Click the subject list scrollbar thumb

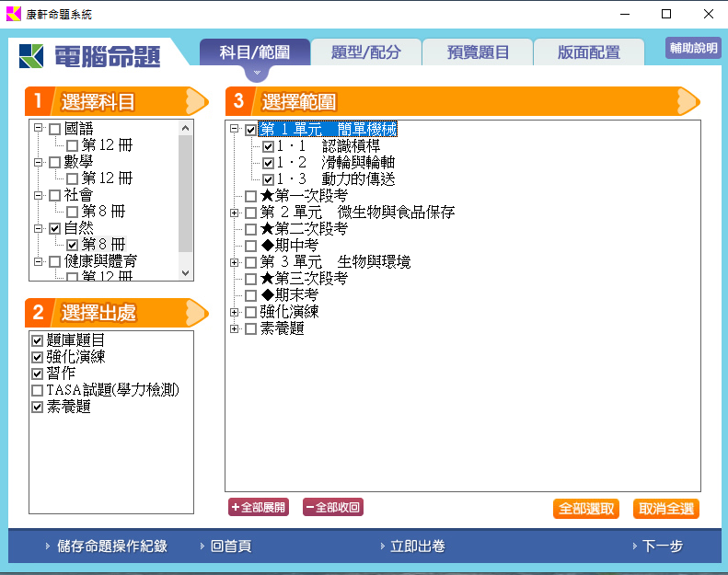coord(186,193)
